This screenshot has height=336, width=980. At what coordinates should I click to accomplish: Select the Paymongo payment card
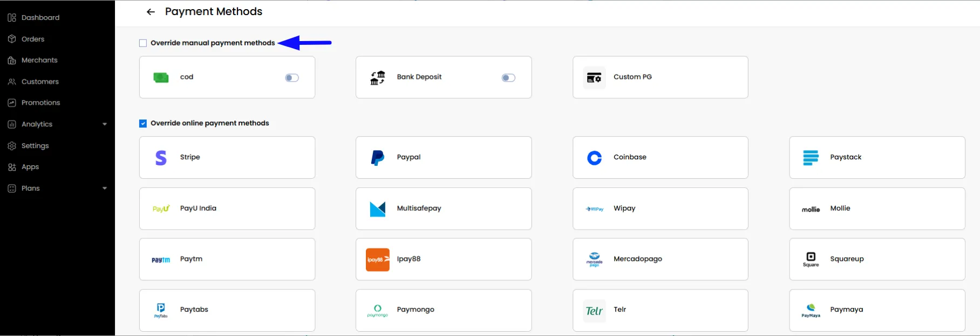point(444,311)
